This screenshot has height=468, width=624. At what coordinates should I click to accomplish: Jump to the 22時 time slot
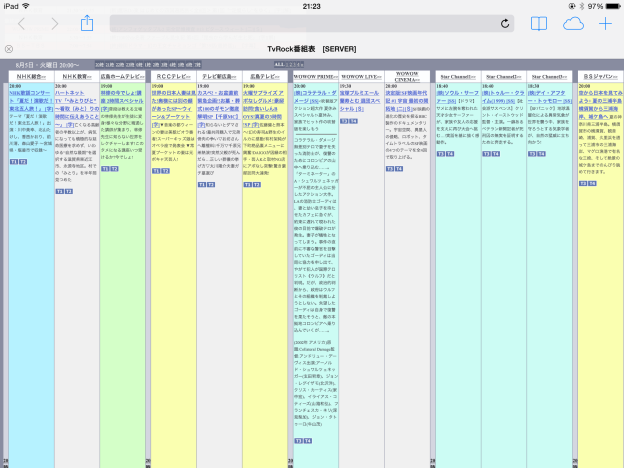click(x=120, y=64)
